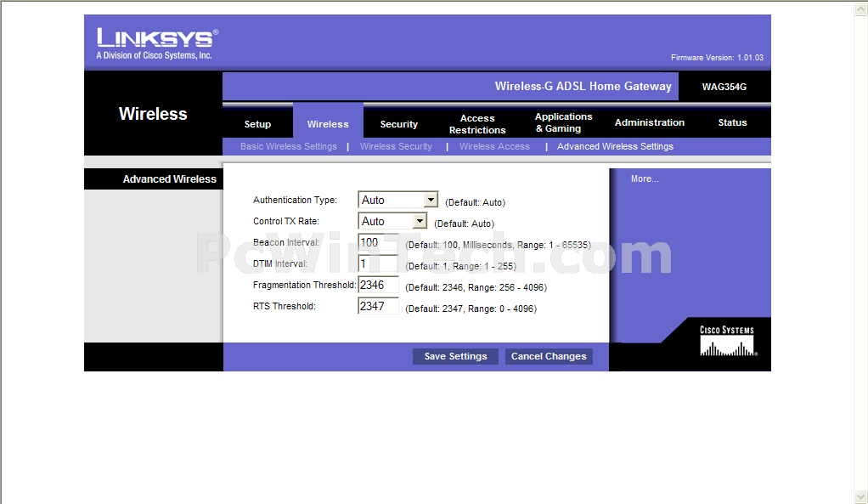
Task: Open the Wireless Access subpage
Action: pos(494,146)
